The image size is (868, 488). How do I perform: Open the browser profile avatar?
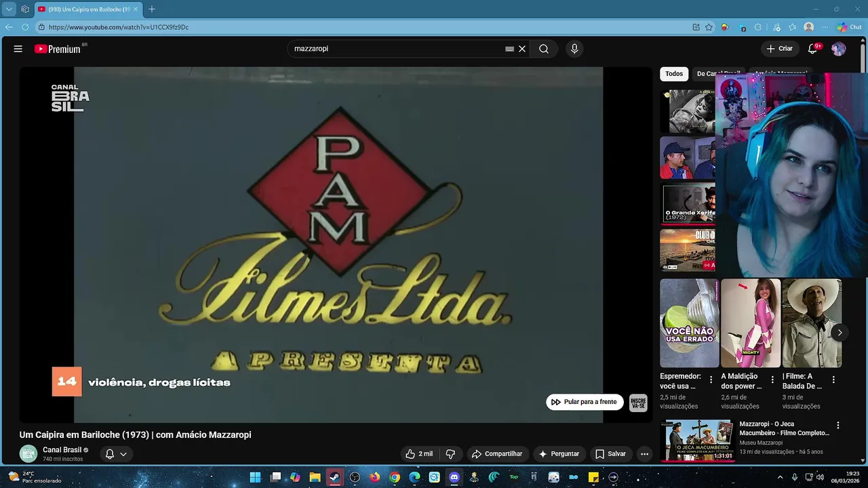click(x=808, y=27)
